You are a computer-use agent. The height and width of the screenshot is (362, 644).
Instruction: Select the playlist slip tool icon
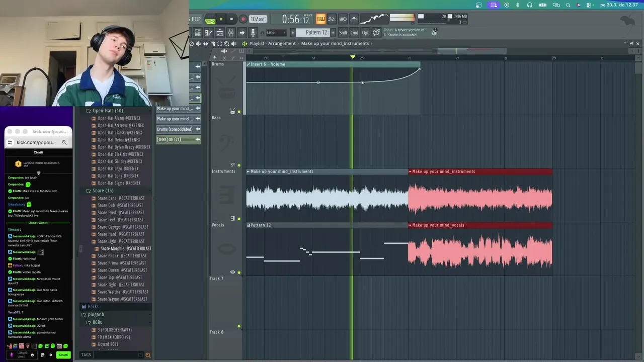205,44
